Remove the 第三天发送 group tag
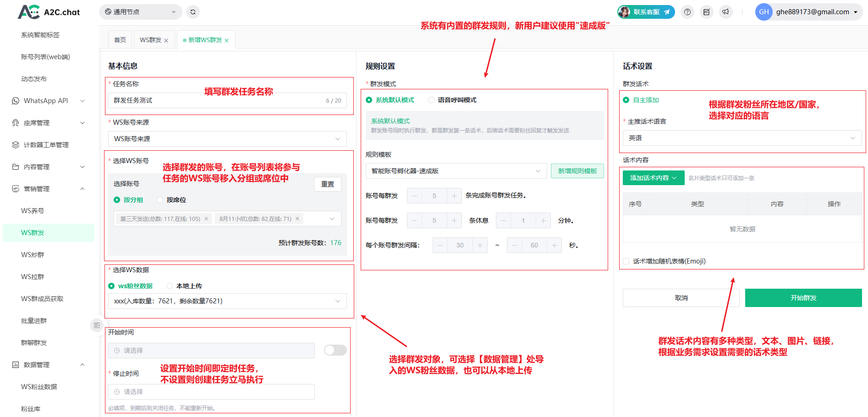The image size is (868, 417). tap(206, 219)
